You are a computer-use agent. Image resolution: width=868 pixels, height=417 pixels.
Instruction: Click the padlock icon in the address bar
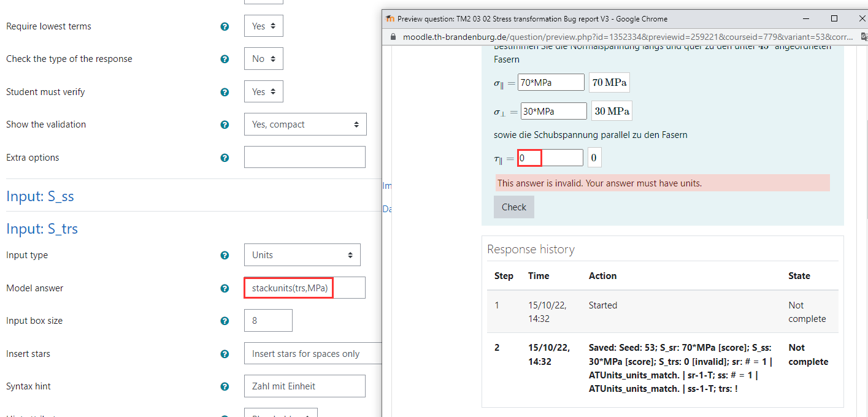pyautogui.click(x=393, y=37)
